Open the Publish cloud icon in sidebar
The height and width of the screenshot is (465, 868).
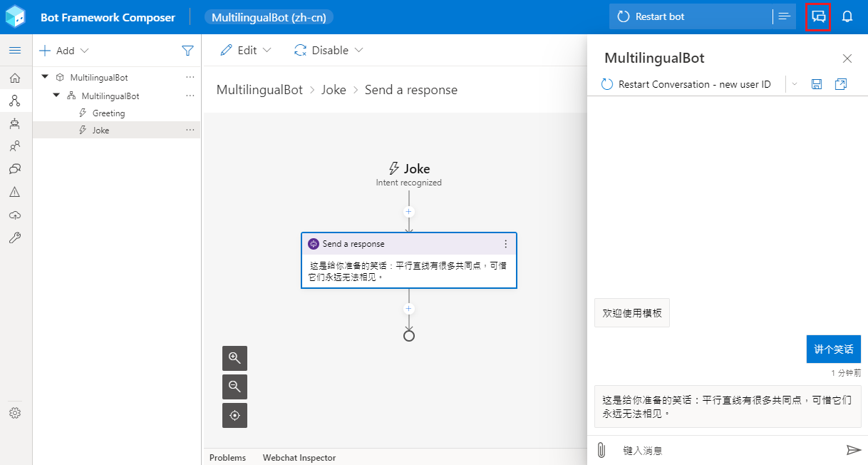click(15, 215)
